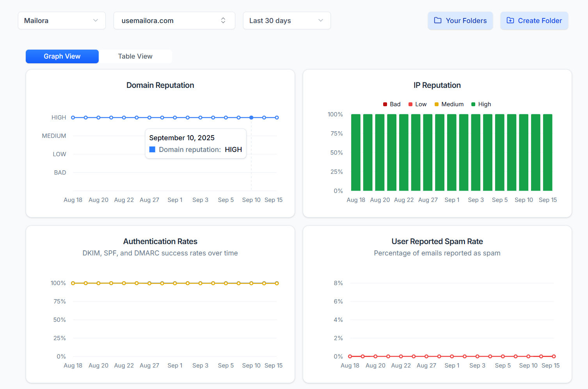The image size is (588, 389).
Task: Click the up-down arrows on usemailora.com selector
Action: pos(223,20)
